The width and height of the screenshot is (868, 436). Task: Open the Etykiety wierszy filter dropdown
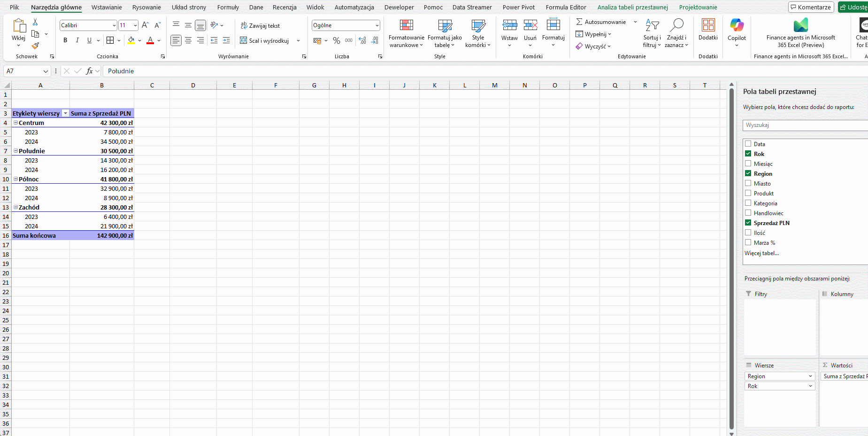tap(65, 113)
